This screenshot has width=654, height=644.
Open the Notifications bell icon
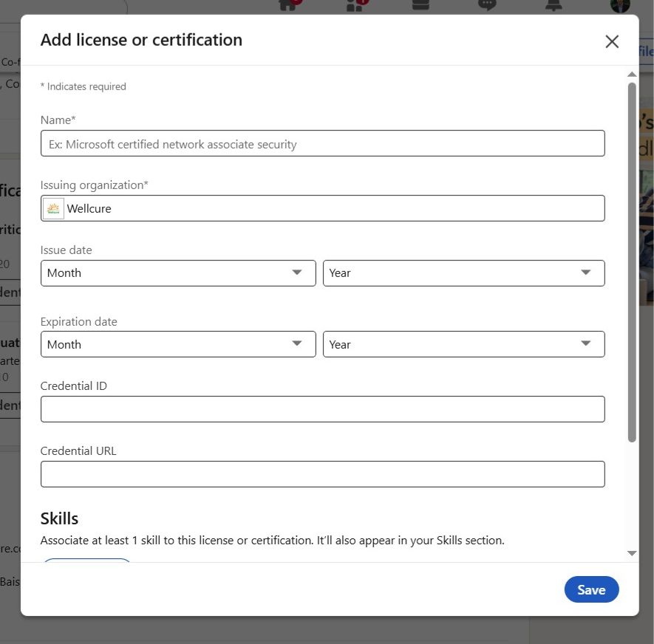coord(553,5)
